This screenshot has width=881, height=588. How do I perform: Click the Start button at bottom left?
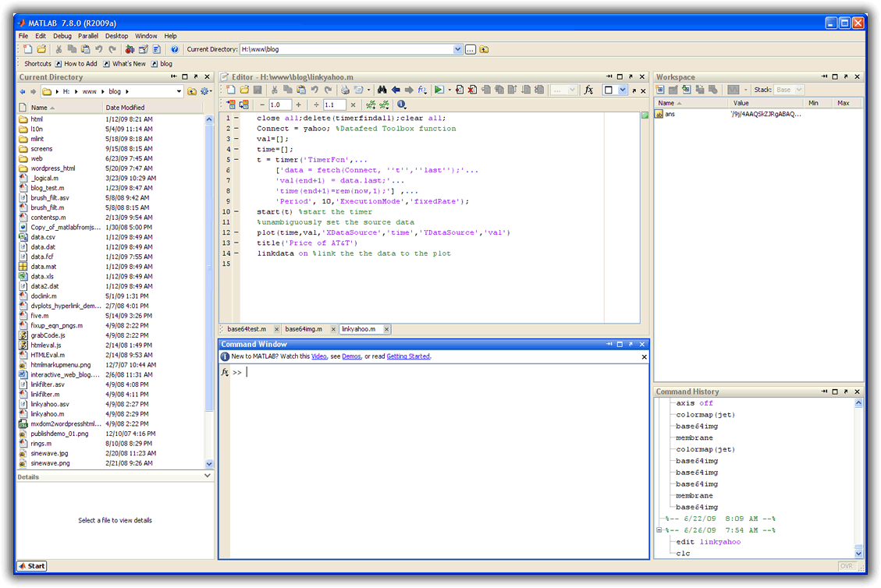32,566
